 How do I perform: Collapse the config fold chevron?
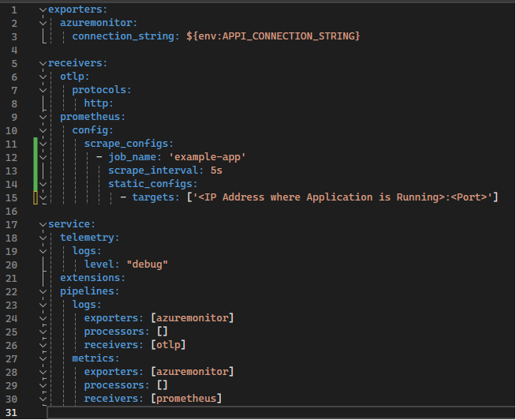[43, 131]
